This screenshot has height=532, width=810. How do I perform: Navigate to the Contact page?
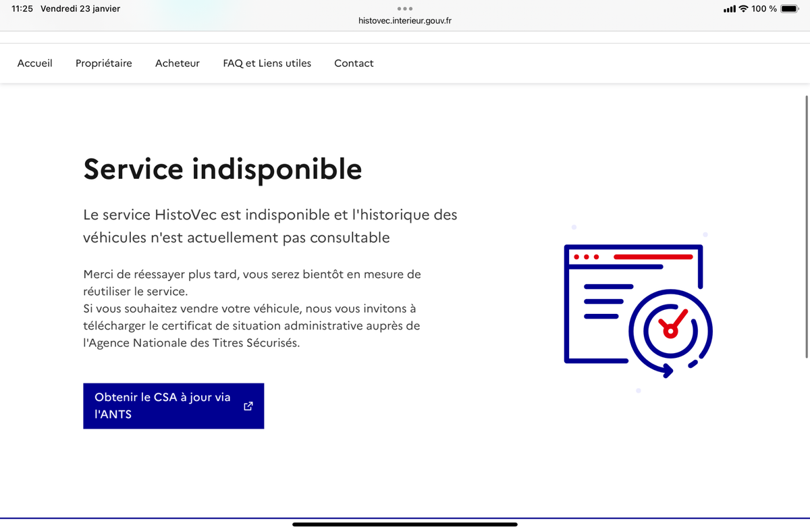point(354,63)
